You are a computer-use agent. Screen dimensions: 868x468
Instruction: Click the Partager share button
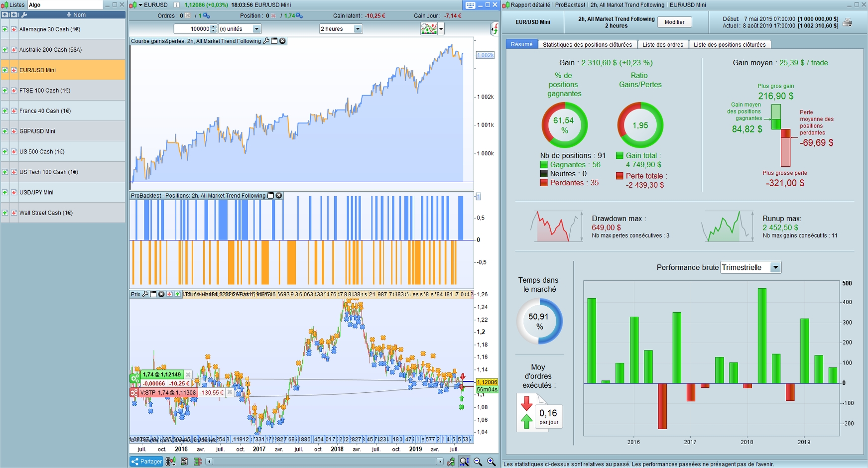point(146,462)
